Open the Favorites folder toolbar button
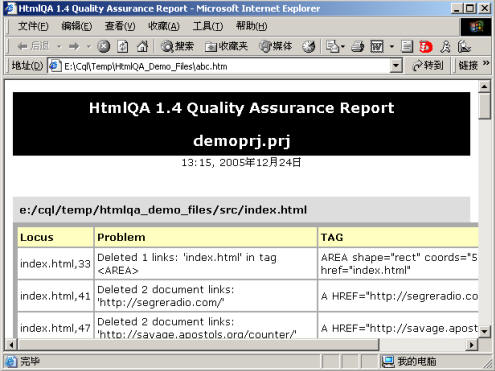This screenshot has width=495, height=371. tap(226, 46)
